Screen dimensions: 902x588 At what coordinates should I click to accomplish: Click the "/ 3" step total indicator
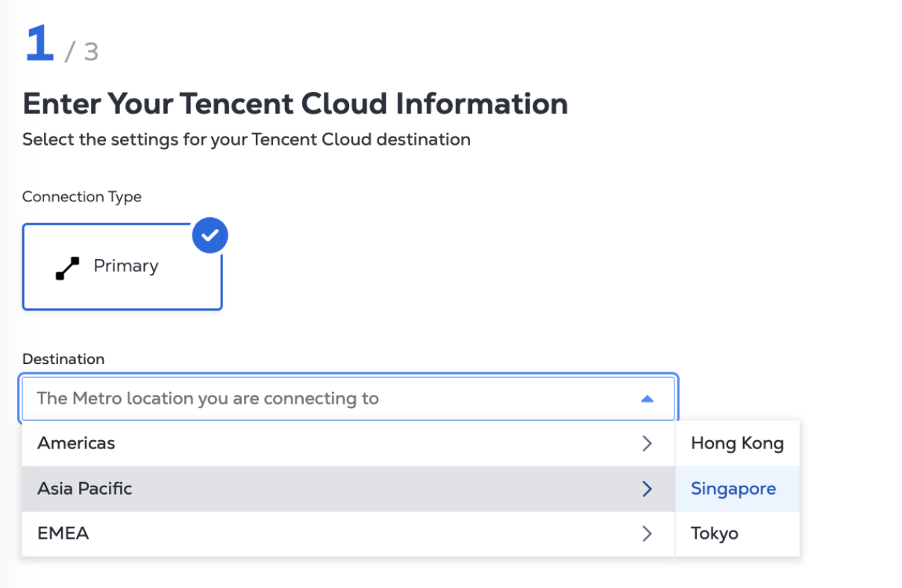click(x=82, y=51)
